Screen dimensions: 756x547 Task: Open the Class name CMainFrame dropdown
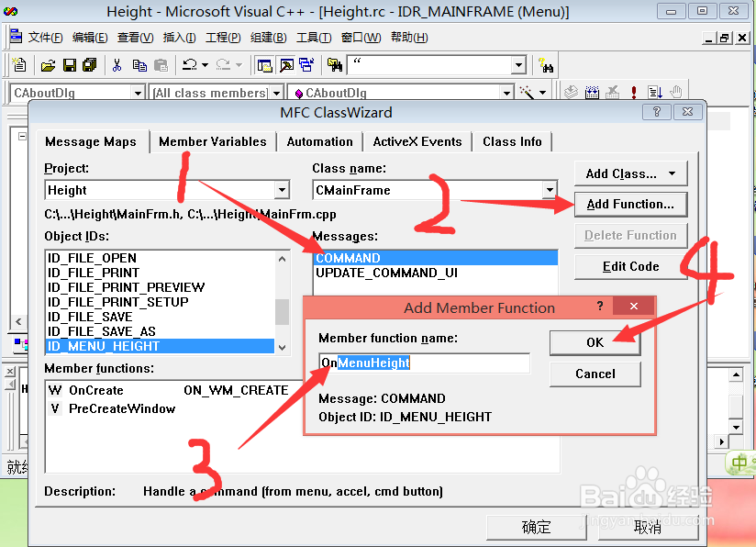pos(550,190)
